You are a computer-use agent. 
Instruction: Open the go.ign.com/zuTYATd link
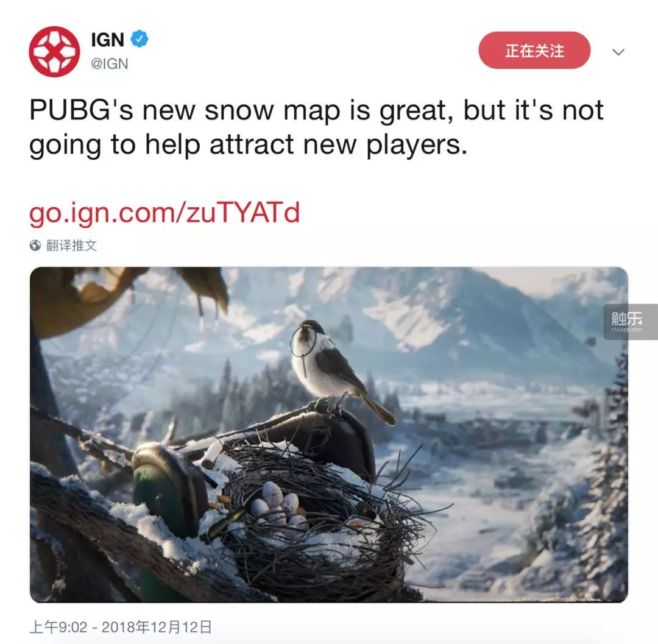164,213
